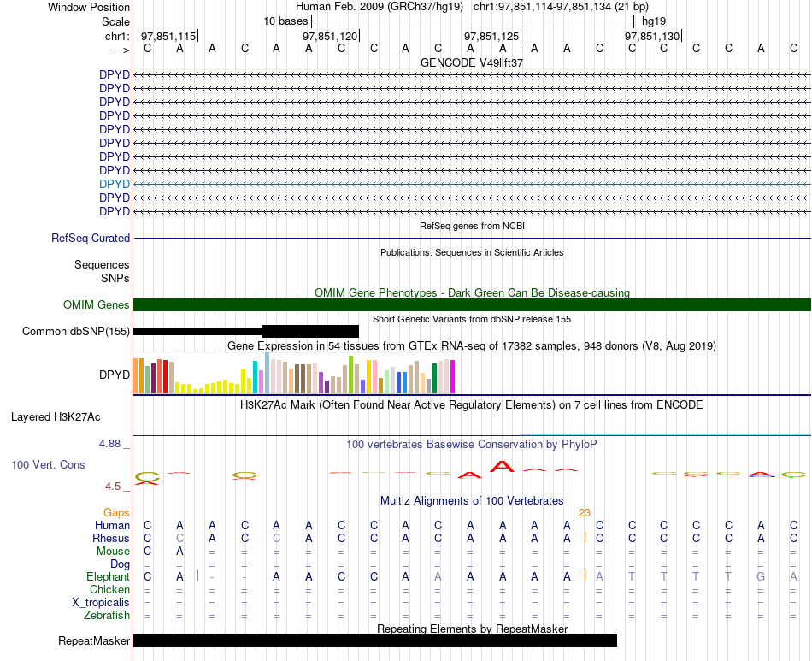Click the -4.5 conservation scale value
This screenshot has width=812, height=661.
pos(111,487)
